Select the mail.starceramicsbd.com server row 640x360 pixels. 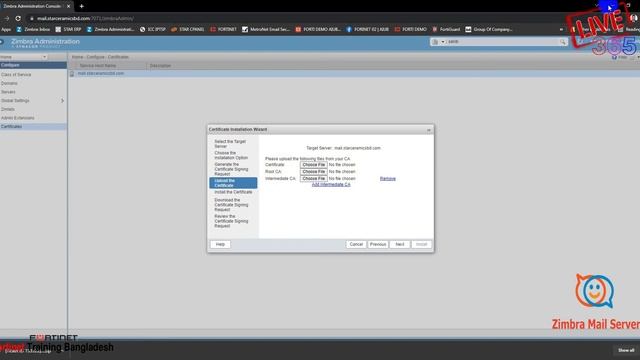click(354, 73)
